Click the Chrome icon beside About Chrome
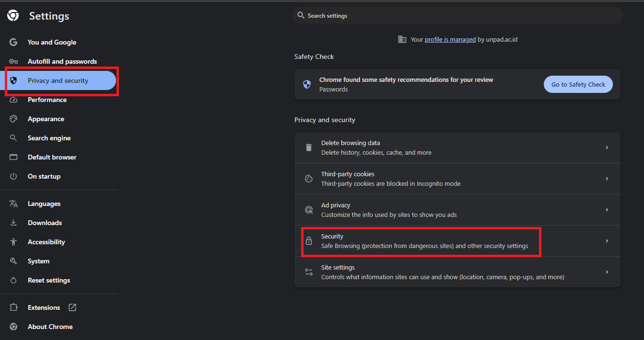Screen dimensions: 644x340 13,327
